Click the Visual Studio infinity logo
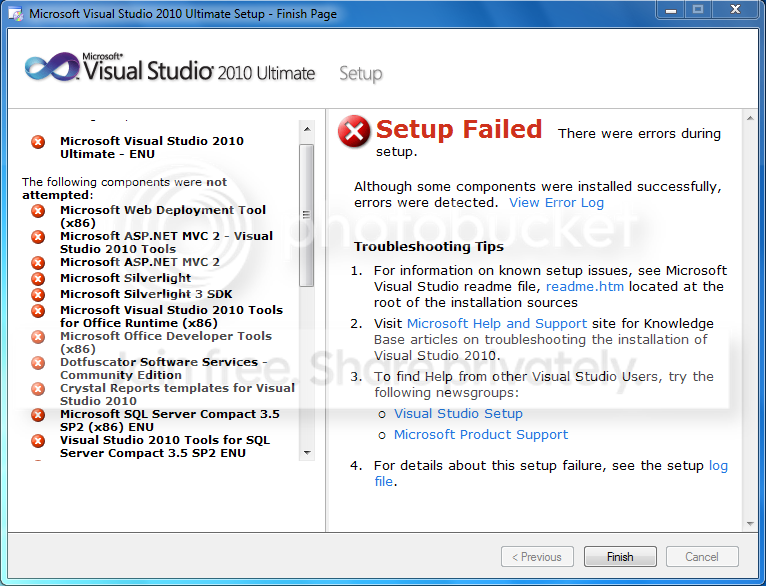Viewport: 766px width, 586px height. coord(52,67)
